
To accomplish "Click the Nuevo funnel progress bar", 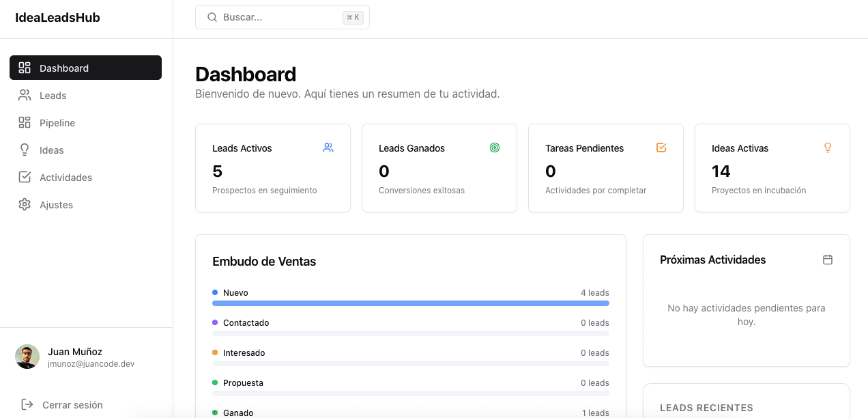I will [x=411, y=303].
